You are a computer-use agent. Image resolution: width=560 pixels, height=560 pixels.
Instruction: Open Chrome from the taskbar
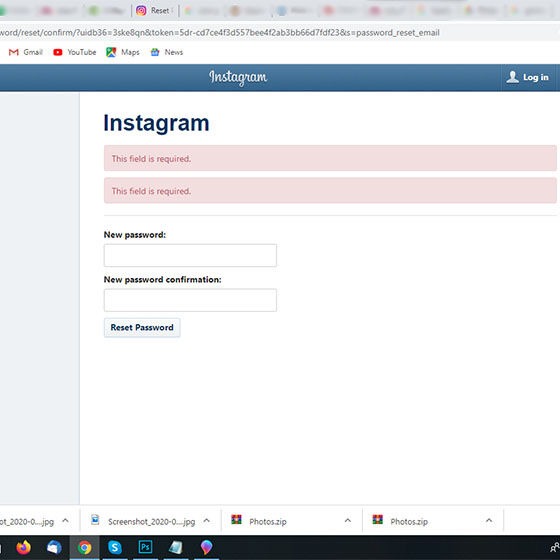click(x=85, y=547)
